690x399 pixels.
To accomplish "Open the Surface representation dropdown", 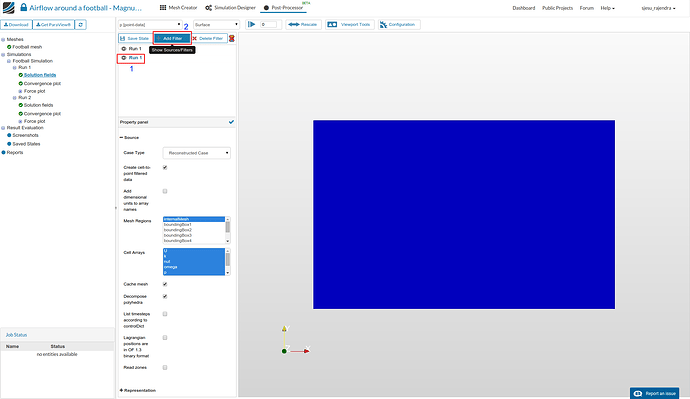I will pyautogui.click(x=216, y=25).
